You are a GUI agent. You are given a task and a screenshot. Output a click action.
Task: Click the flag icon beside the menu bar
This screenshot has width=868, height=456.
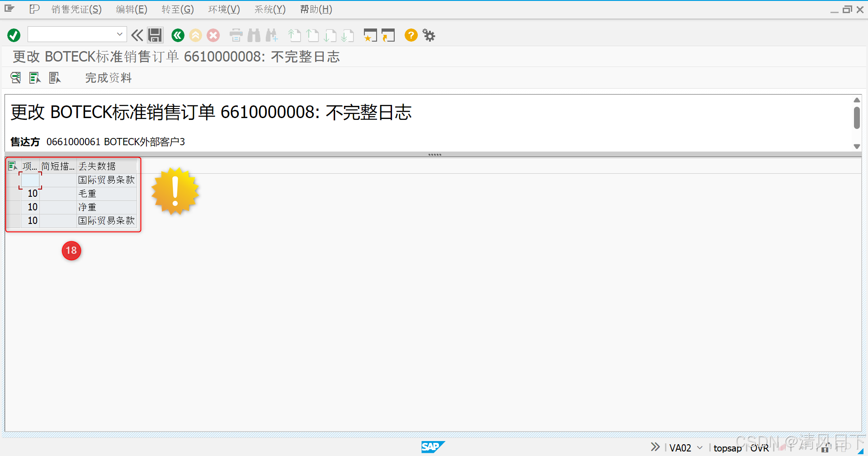tap(34, 9)
